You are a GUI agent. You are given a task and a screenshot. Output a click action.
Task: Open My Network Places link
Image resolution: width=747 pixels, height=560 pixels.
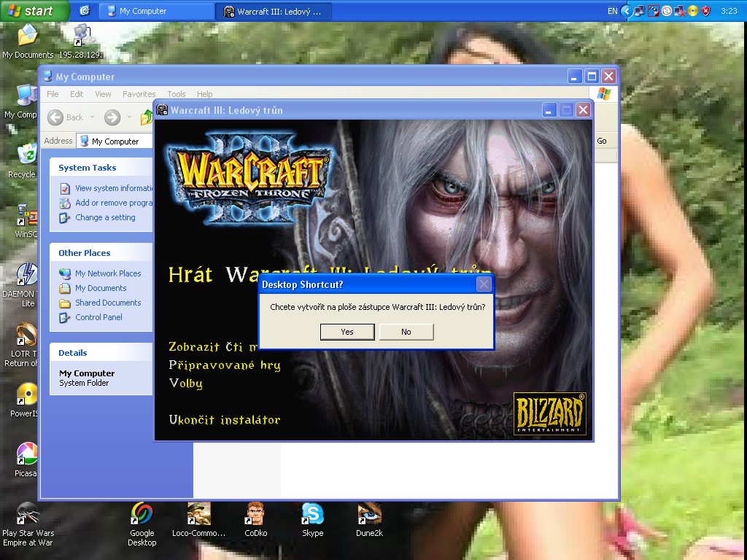point(108,273)
